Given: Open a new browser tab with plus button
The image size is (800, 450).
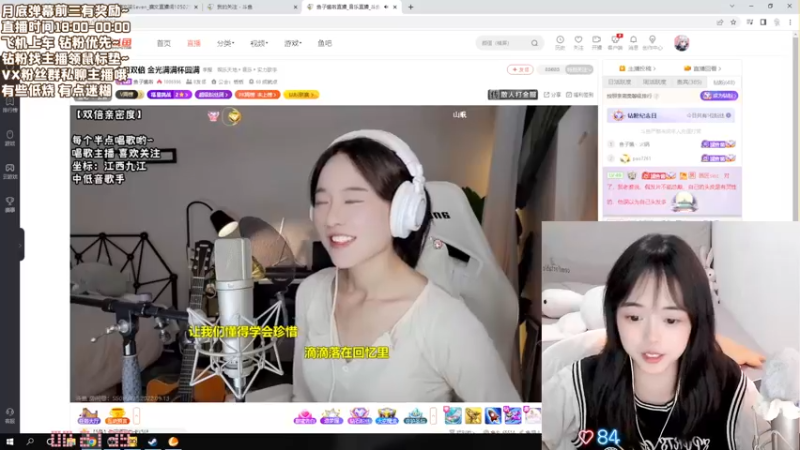Looking at the screenshot, I should point(411,7).
